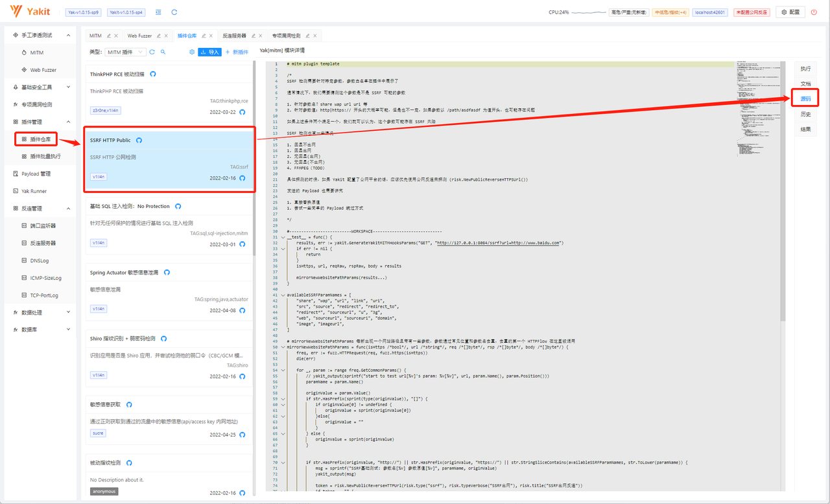Click the reload icon in the top header

point(174,12)
